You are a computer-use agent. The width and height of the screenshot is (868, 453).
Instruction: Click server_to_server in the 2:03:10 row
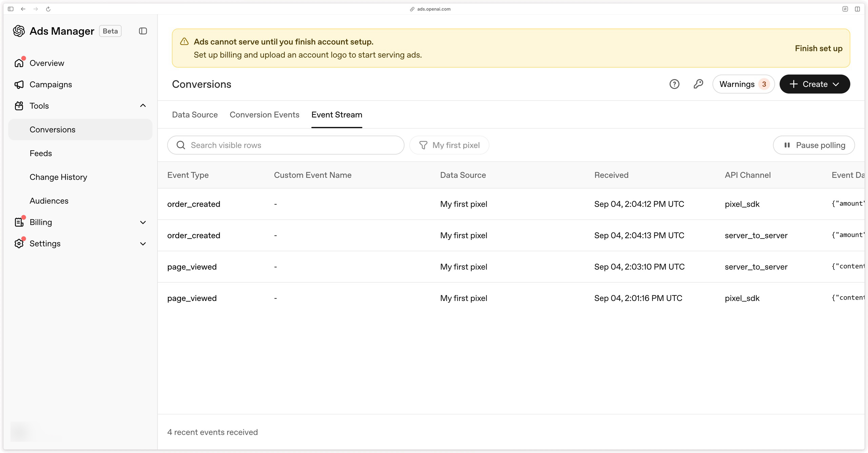pyautogui.click(x=756, y=267)
